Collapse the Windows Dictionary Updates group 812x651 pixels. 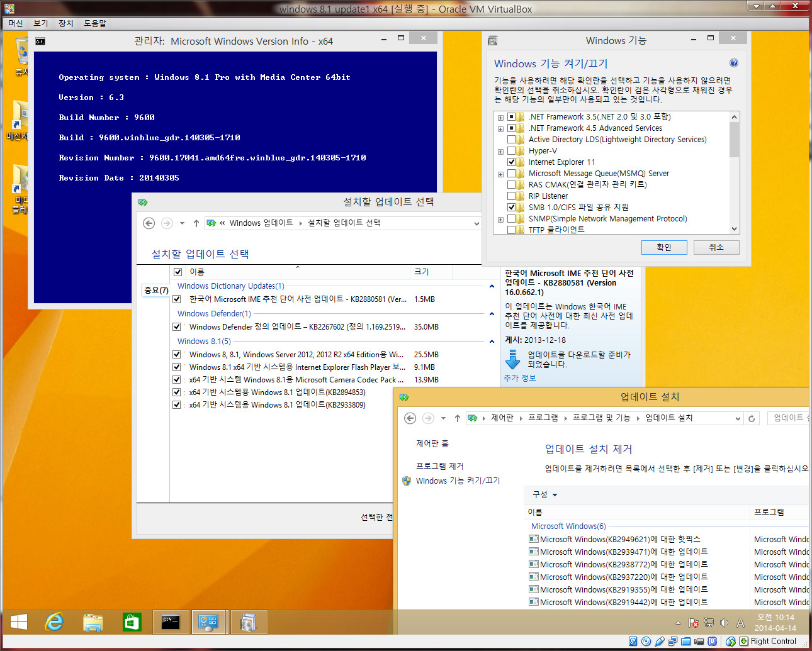click(492, 286)
